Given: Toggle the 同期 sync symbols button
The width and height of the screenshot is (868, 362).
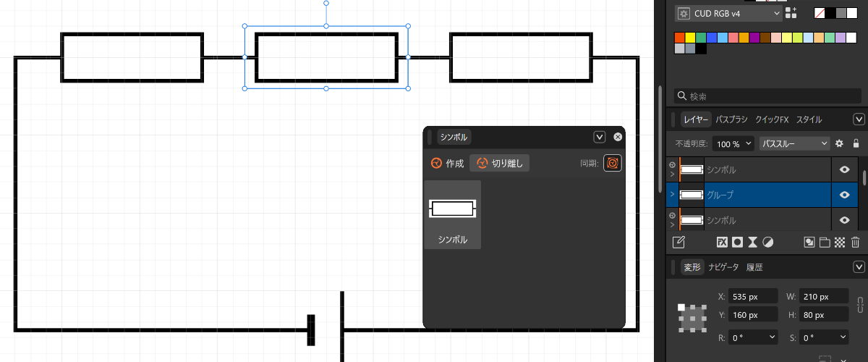Looking at the screenshot, I should [x=613, y=164].
